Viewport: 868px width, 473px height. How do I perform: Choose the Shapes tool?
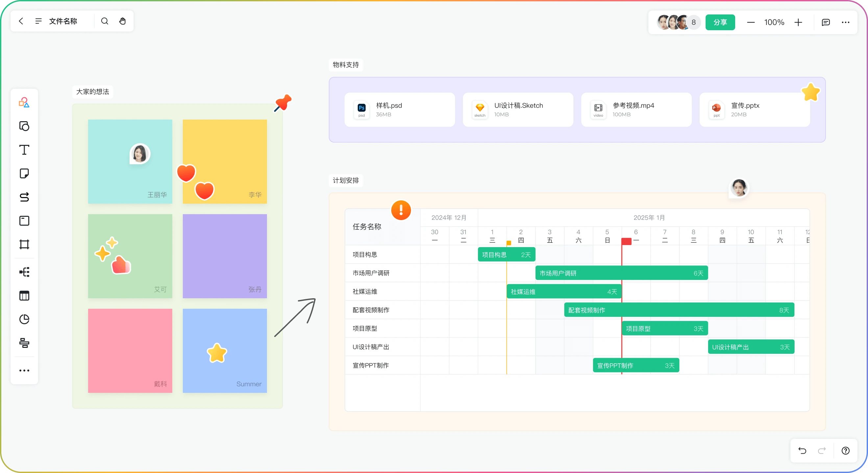pyautogui.click(x=24, y=126)
